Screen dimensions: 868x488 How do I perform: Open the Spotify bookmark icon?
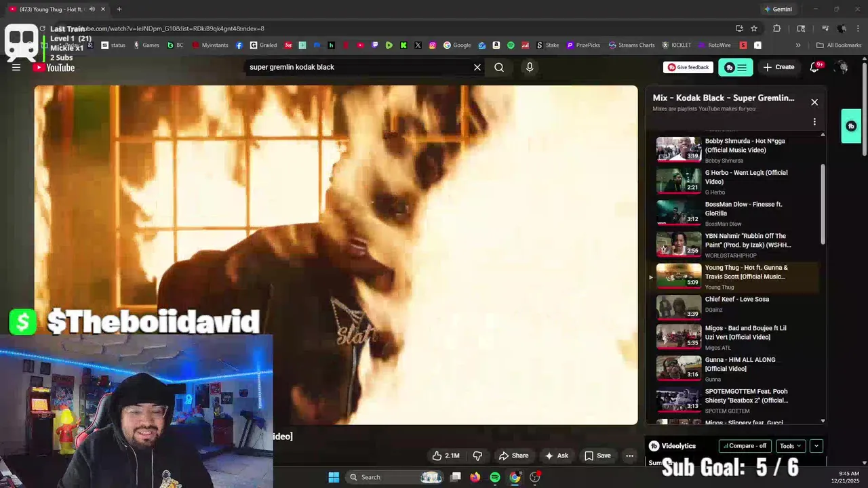511,45
